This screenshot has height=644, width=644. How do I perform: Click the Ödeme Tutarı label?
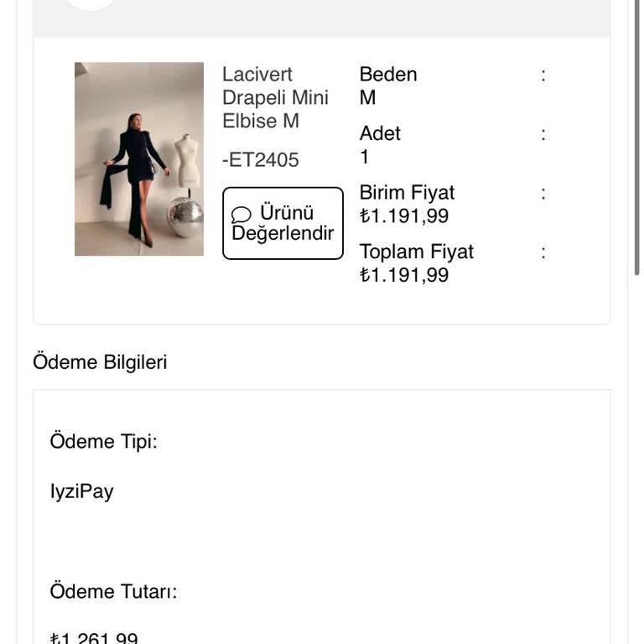point(113,591)
